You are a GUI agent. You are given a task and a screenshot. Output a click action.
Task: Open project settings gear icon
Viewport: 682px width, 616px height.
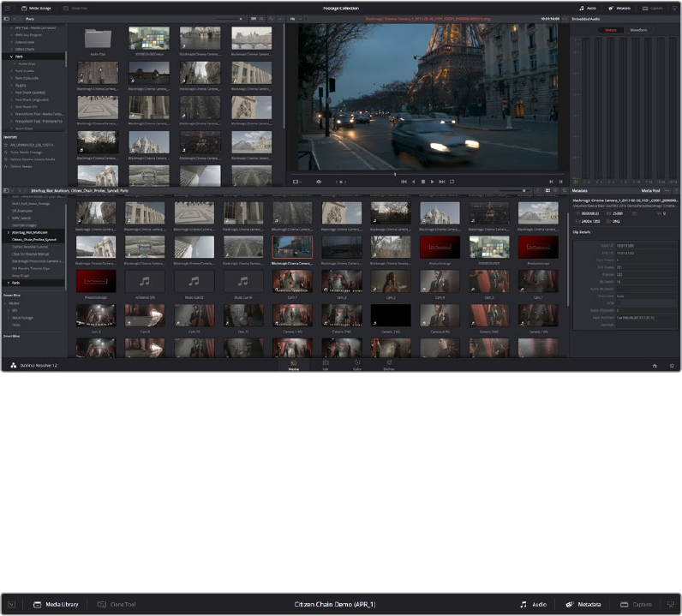[673, 364]
